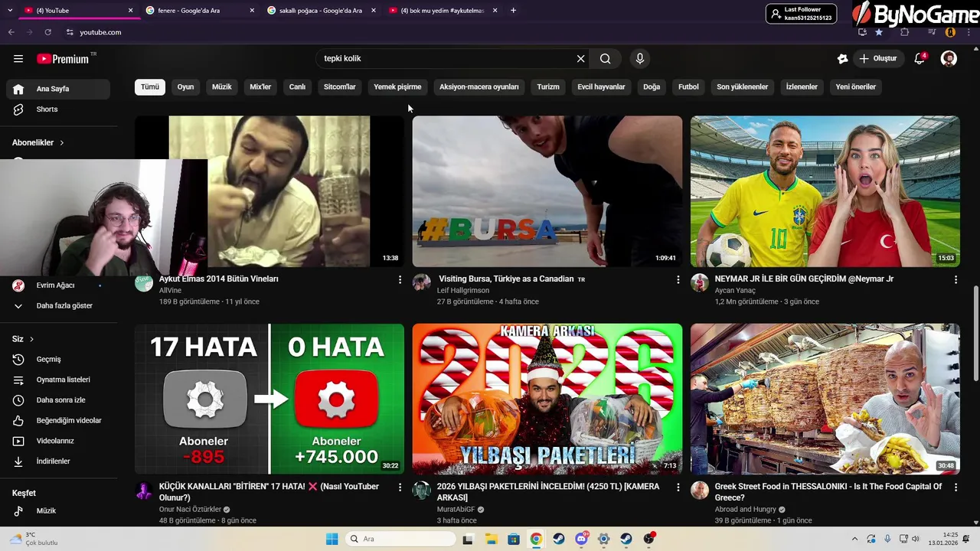
Task: Select the Futbol filter chip
Action: click(688, 86)
